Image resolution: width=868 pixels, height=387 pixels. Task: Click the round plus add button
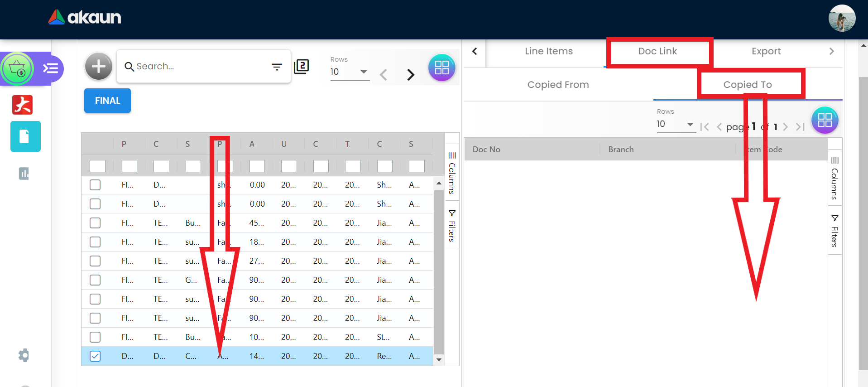click(x=98, y=67)
